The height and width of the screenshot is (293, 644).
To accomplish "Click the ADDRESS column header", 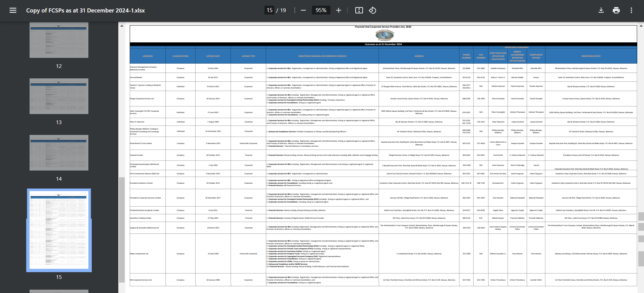I will click(x=419, y=56).
